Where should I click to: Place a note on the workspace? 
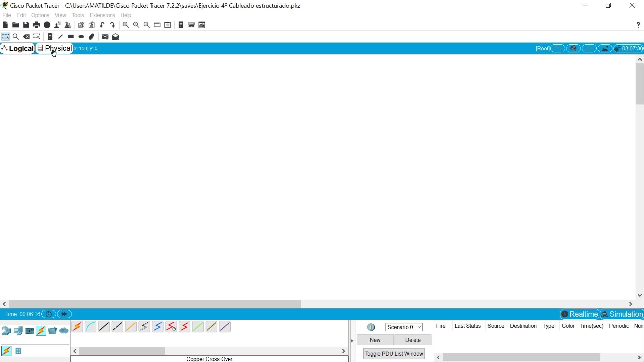click(50, 37)
